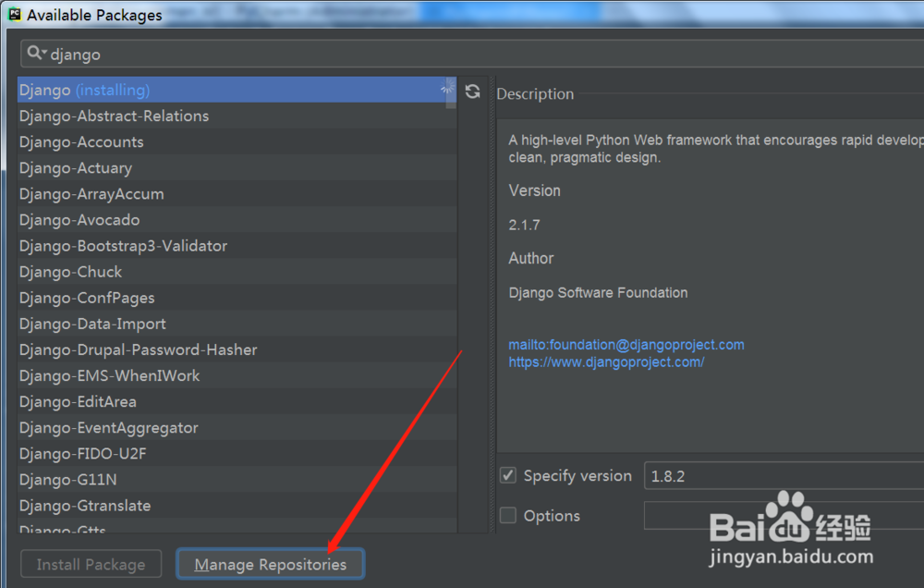Viewport: 924px width, 588px height.
Task: Select Django-Avocado in the list
Action: pyautogui.click(x=237, y=219)
